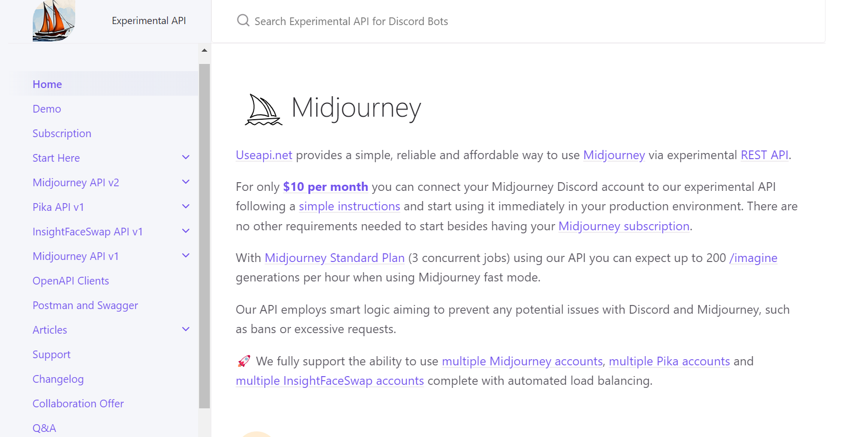Select Home in the sidebar
The height and width of the screenshot is (437, 868).
(47, 84)
